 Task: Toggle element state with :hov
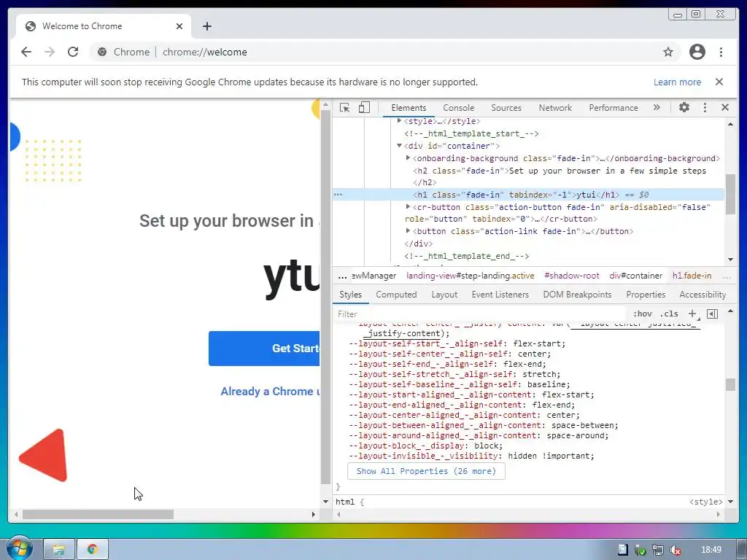(642, 314)
